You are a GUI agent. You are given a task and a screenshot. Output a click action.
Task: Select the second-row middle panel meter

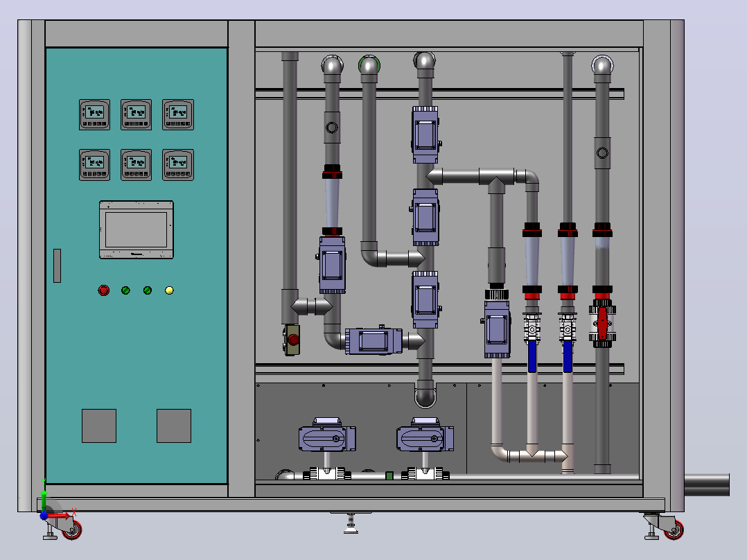point(137,165)
